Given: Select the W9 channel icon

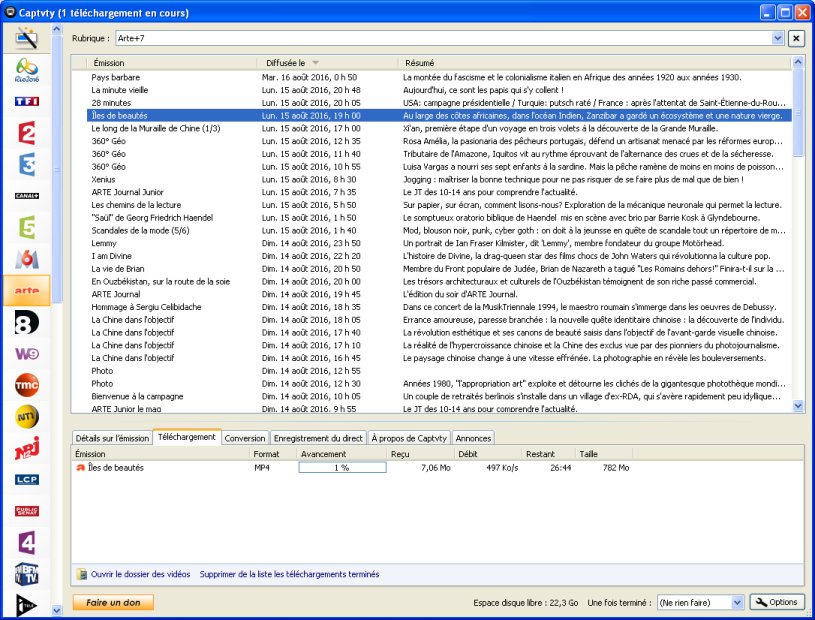Looking at the screenshot, I should [x=26, y=353].
